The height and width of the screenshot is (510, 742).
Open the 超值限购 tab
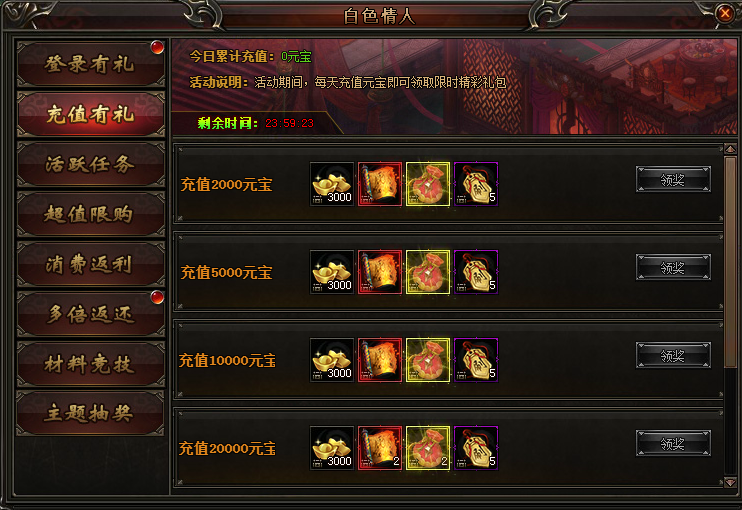point(91,214)
